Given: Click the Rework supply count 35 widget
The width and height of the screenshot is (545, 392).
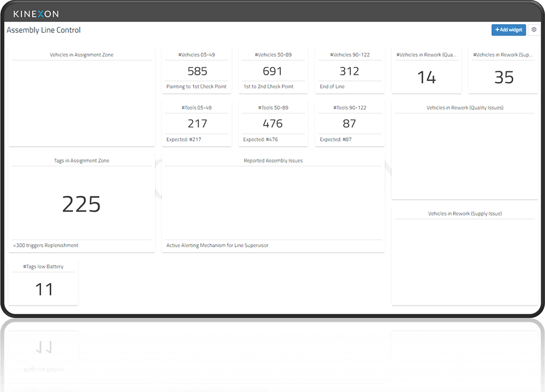Looking at the screenshot, I should [x=503, y=77].
